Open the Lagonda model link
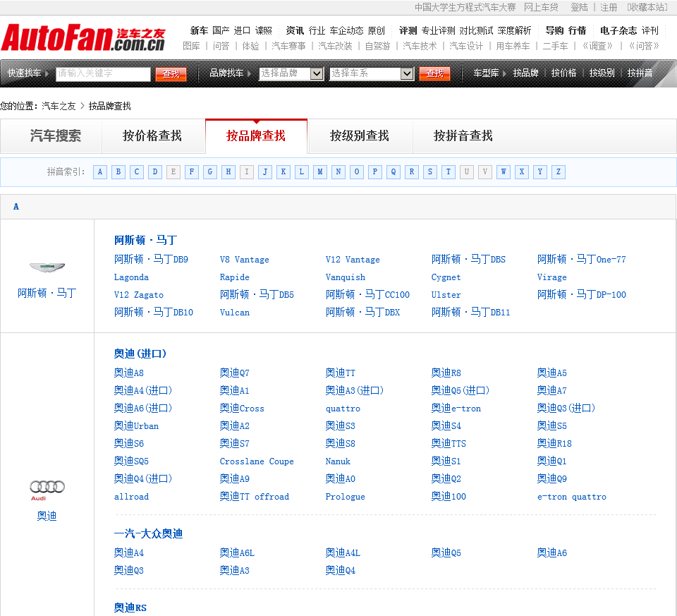The height and width of the screenshot is (616, 677). click(131, 277)
